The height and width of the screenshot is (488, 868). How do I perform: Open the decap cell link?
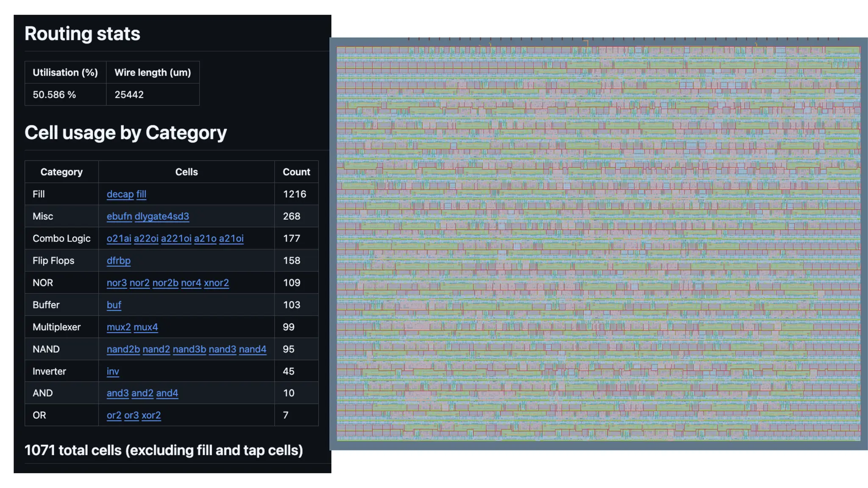(120, 194)
